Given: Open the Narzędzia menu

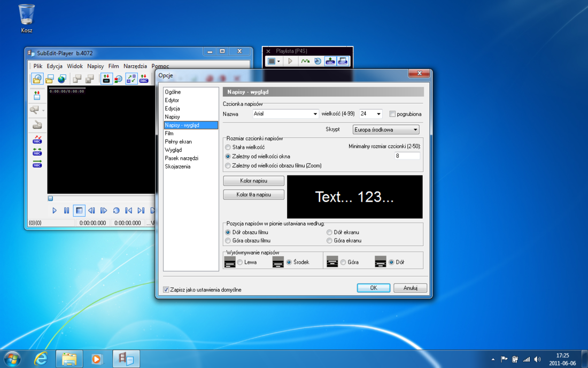Looking at the screenshot, I should 135,66.
